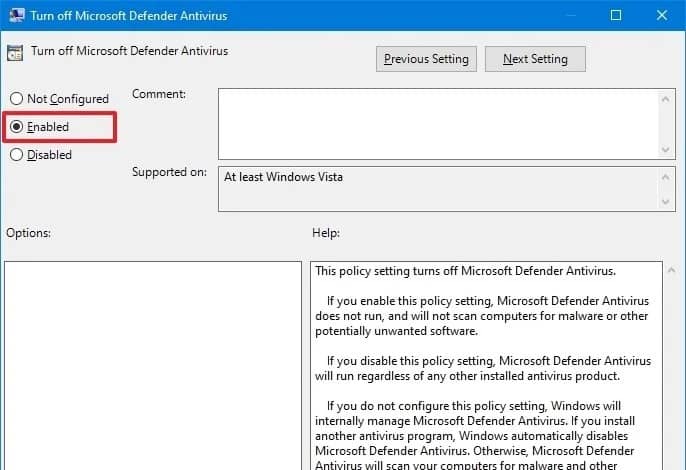Click the 'Comment:' label
686x470 pixels.
(159, 94)
